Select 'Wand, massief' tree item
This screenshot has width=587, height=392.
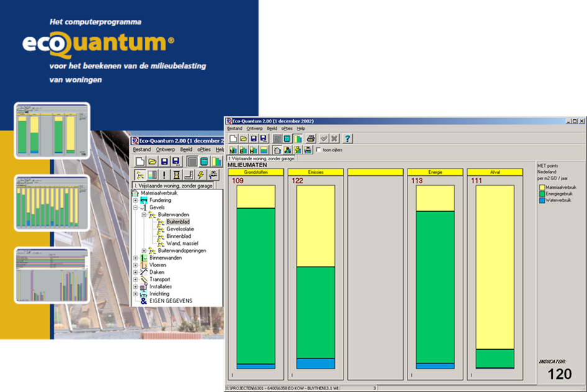coord(183,244)
